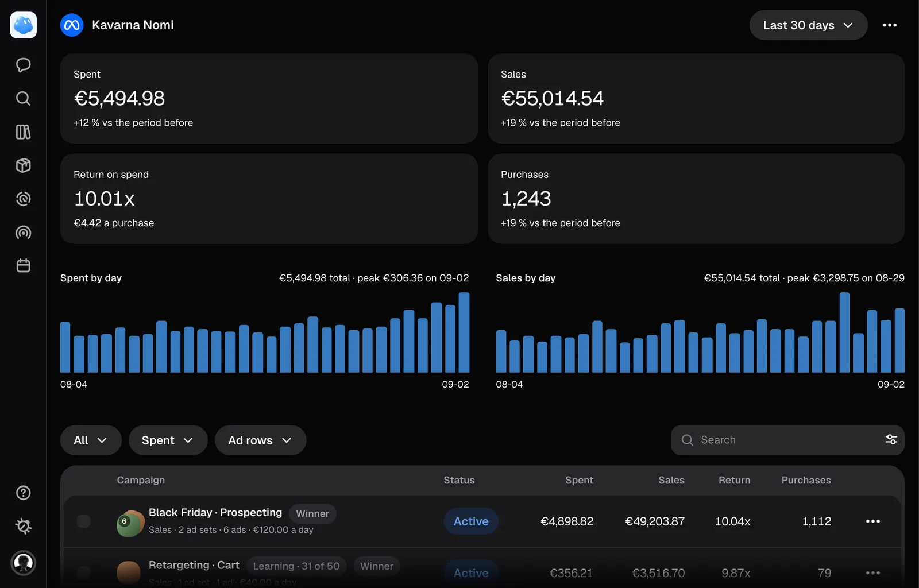Open the All filter dropdown
Image resolution: width=919 pixels, height=588 pixels.
click(91, 440)
